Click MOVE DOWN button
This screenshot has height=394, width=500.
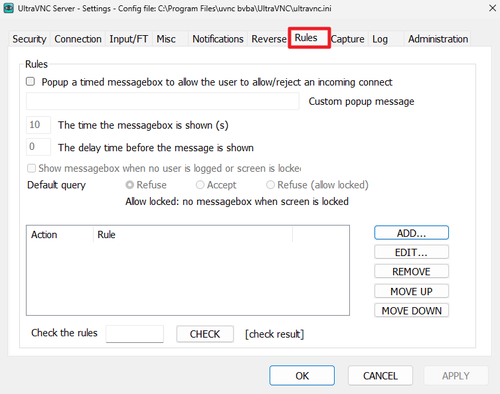(411, 311)
